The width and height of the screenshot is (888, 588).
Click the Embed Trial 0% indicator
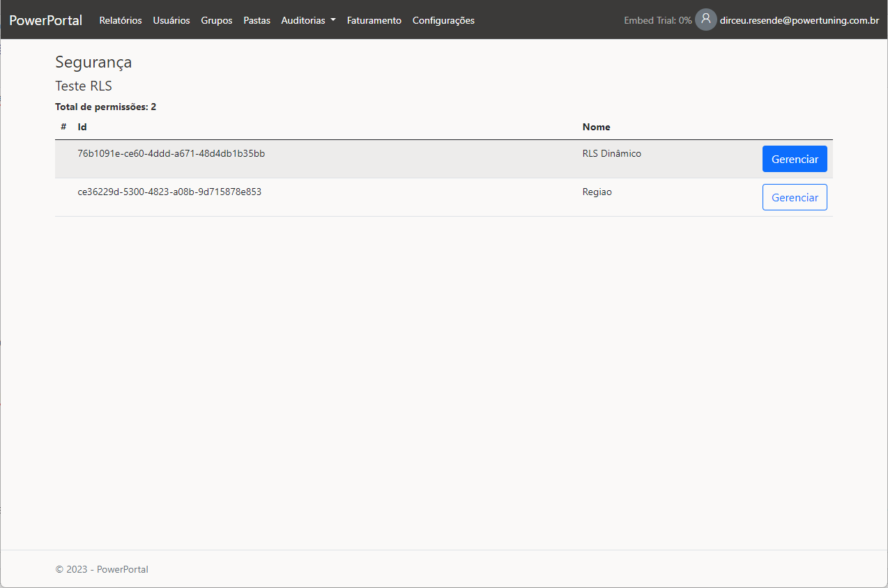[x=657, y=20]
